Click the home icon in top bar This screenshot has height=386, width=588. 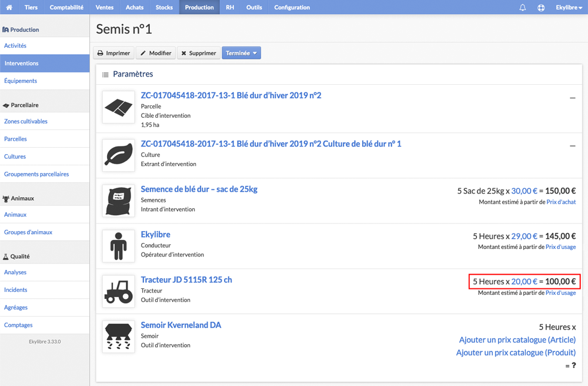(9, 7)
